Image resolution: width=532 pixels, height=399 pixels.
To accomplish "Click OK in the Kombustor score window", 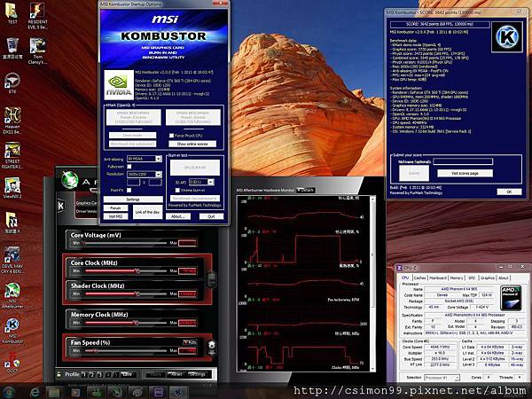I will 509,192.
